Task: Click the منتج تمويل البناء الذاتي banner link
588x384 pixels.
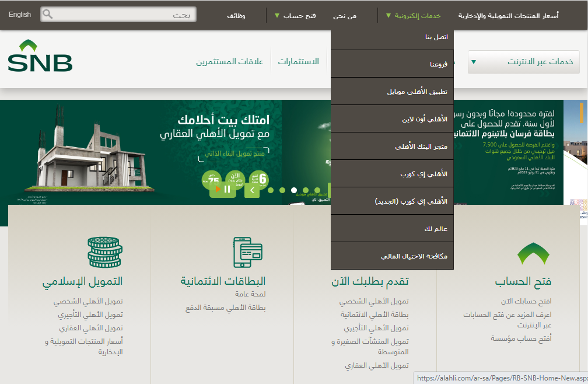Action: coord(235,153)
